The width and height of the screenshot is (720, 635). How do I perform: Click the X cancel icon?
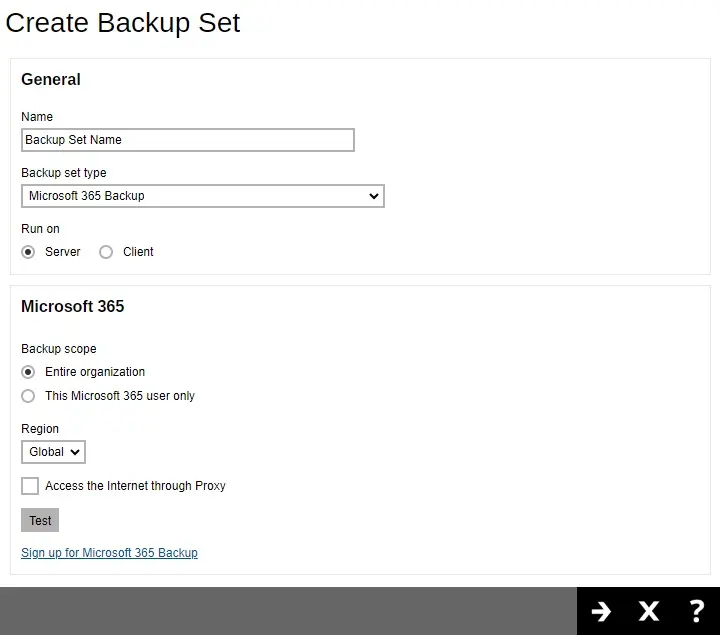click(649, 611)
